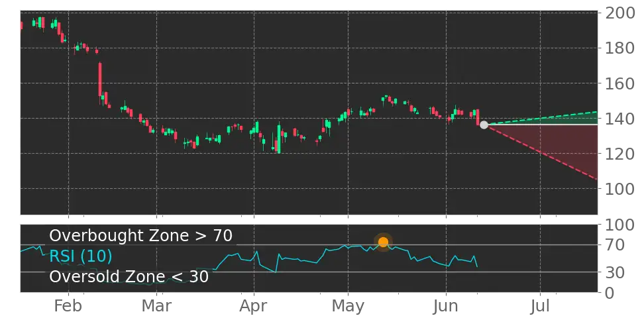The image size is (644, 322).
Task: Click the 'May' axis label
Action: coord(348,306)
